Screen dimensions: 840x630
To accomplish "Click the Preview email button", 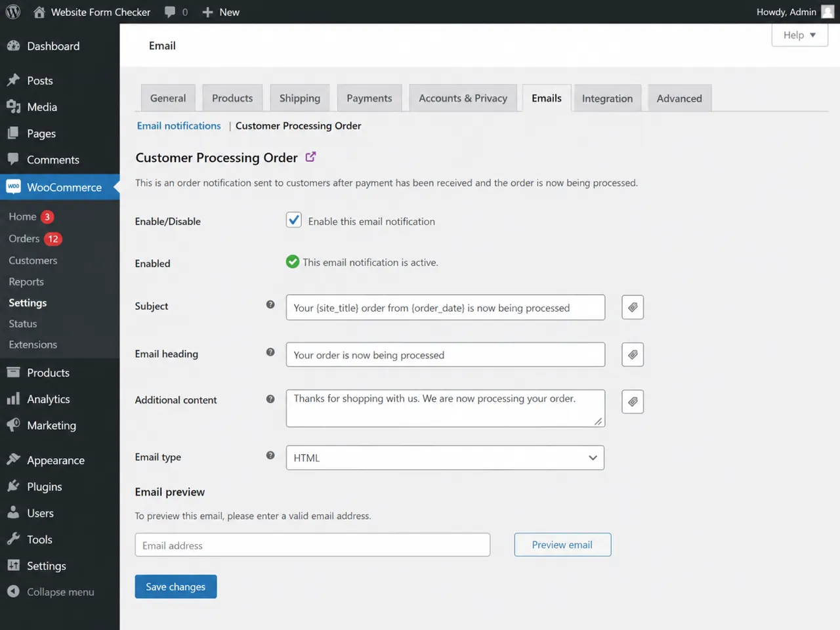I will coord(562,545).
